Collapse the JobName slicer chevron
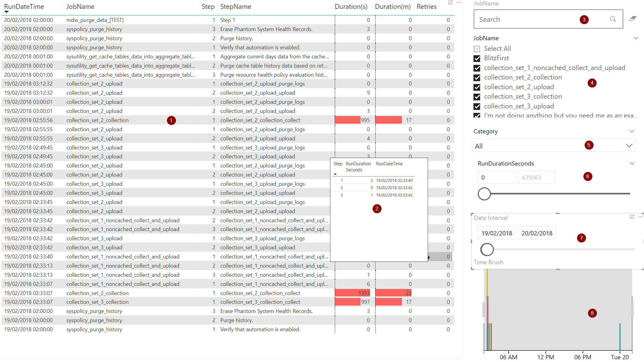644x362 pixels. pos(635,38)
